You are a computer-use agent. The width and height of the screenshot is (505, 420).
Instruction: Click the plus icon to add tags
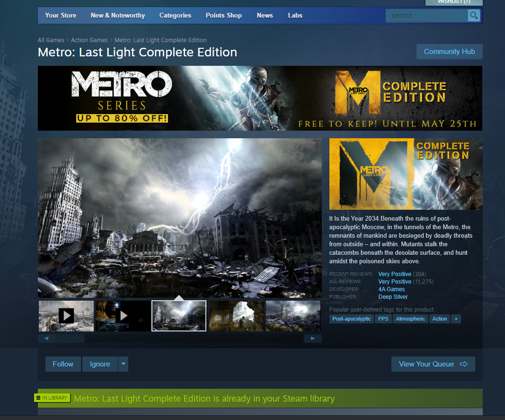tap(456, 319)
